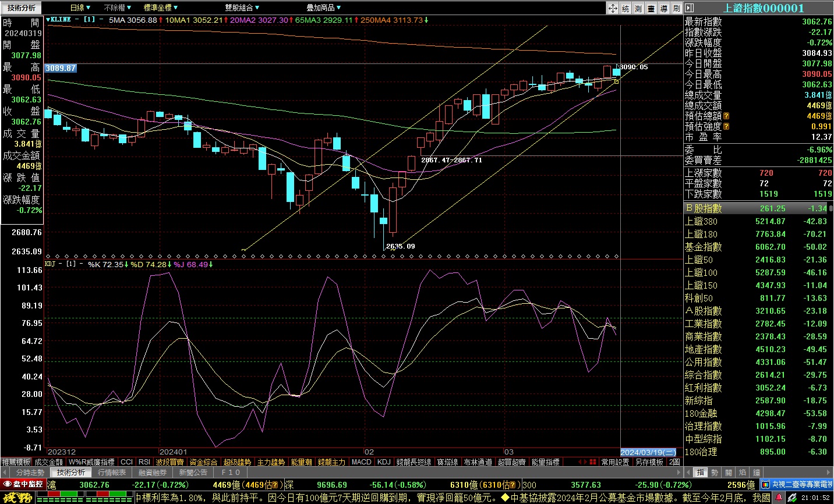This screenshot has height=504, width=834.
Task: Click the 指 icon in bottom-right tab strip
Action: pos(701,473)
